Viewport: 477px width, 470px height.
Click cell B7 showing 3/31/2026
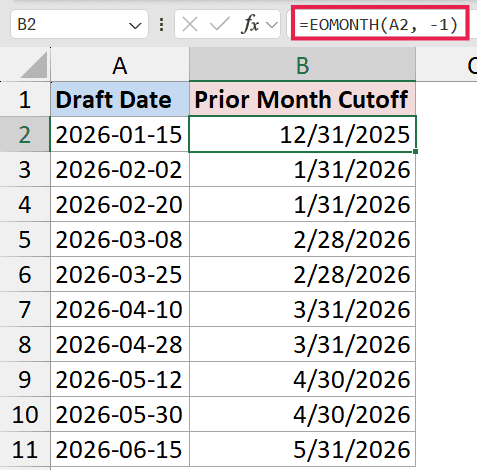(x=302, y=309)
